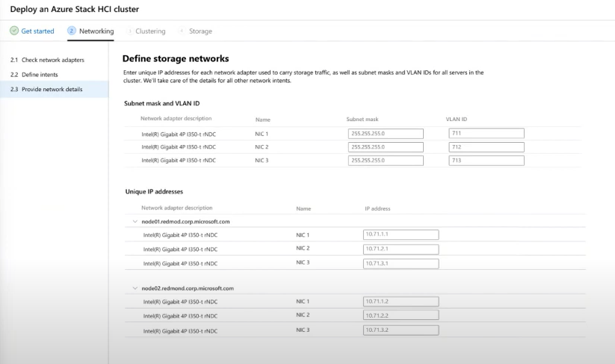This screenshot has width=615, height=364.
Task: Select step 2.2 Define intents
Action: pyautogui.click(x=34, y=75)
